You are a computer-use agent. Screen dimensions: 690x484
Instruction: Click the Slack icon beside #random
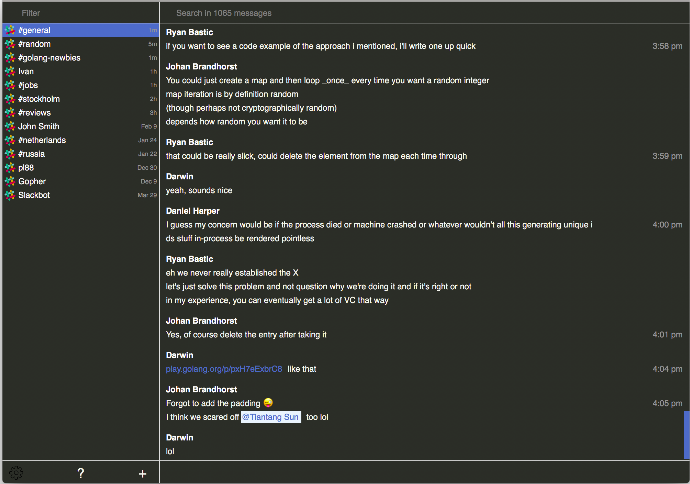click(10, 44)
